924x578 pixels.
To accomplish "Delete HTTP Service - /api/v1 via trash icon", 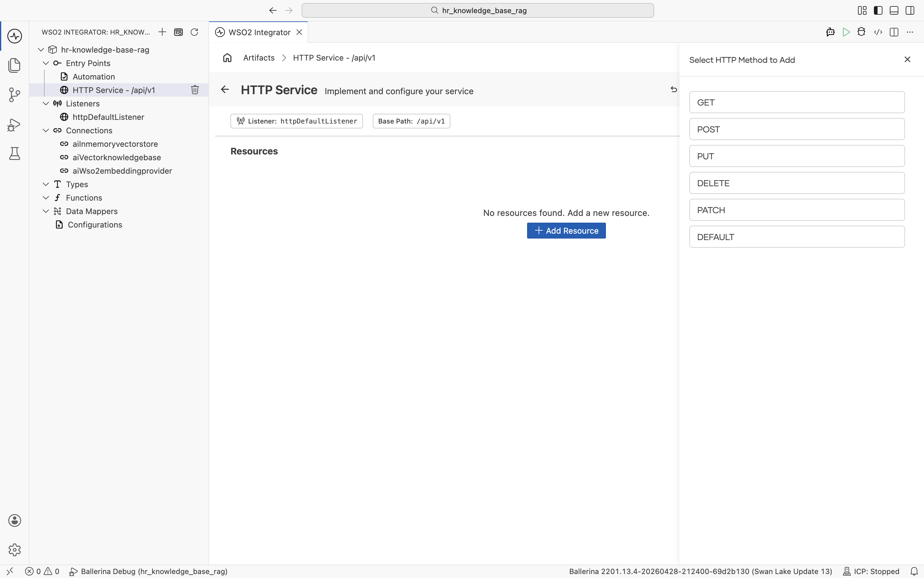I will pos(195,90).
